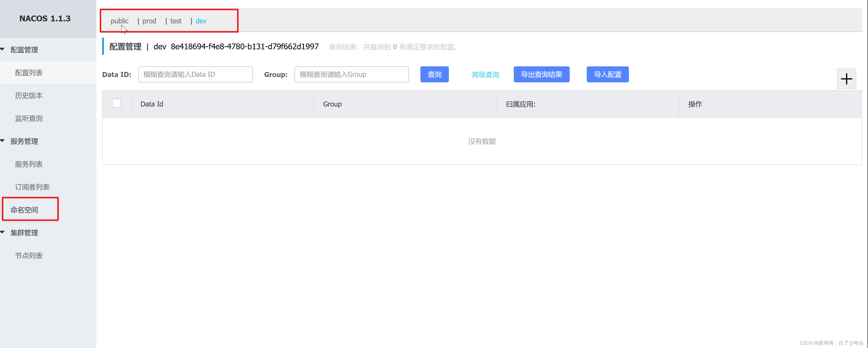The height and width of the screenshot is (348, 868).
Task: Go to 监听查询 in the sidebar
Action: point(29,118)
